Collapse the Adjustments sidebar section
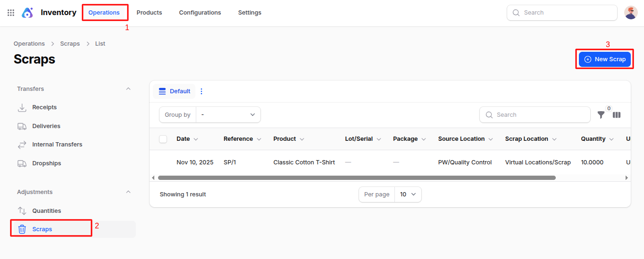644x259 pixels. tap(128, 192)
